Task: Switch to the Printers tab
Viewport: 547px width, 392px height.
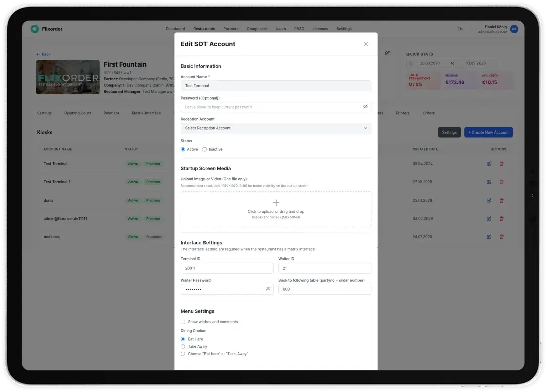Action: pyautogui.click(x=402, y=113)
